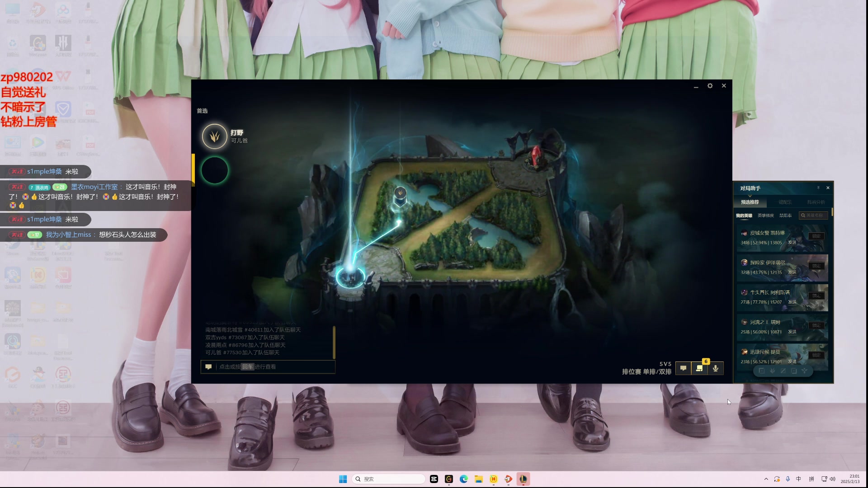This screenshot has height=488, width=868.
Task: Close the 对局助手 panel
Action: pyautogui.click(x=828, y=188)
